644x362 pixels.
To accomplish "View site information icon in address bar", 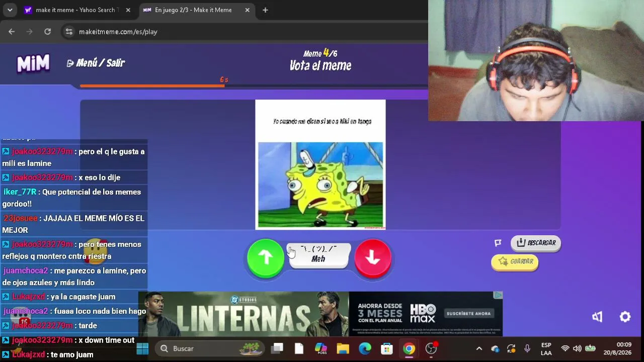I will (69, 32).
